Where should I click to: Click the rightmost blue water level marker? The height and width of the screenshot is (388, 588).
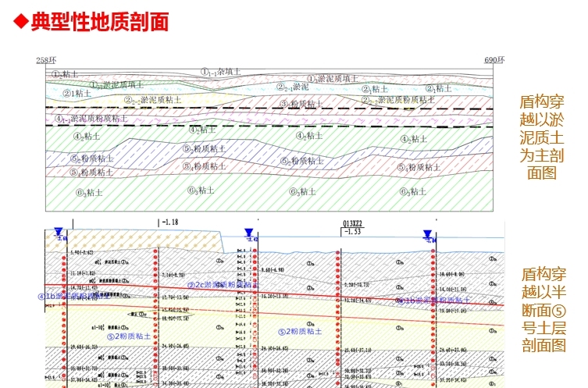[x=427, y=234]
